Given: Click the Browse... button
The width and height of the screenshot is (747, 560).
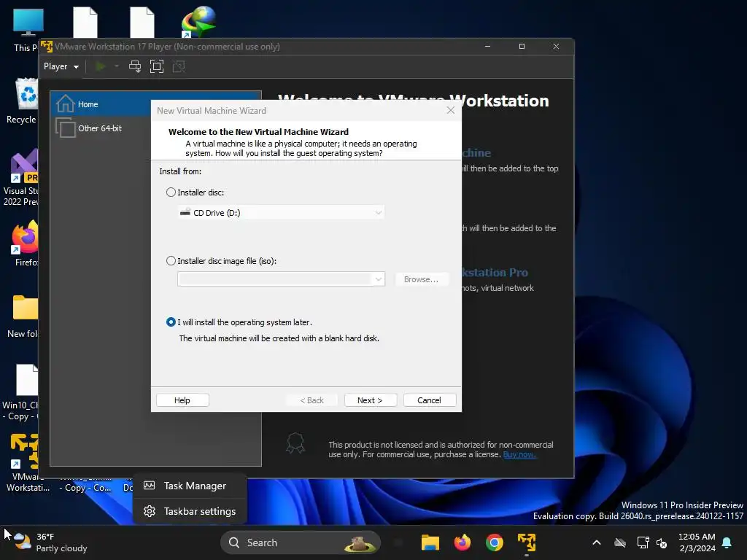Looking at the screenshot, I should [421, 279].
